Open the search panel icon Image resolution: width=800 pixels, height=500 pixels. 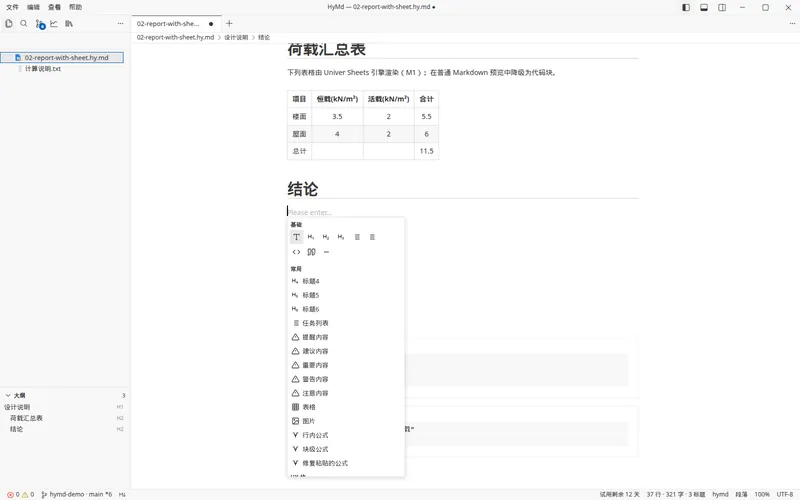pos(23,23)
